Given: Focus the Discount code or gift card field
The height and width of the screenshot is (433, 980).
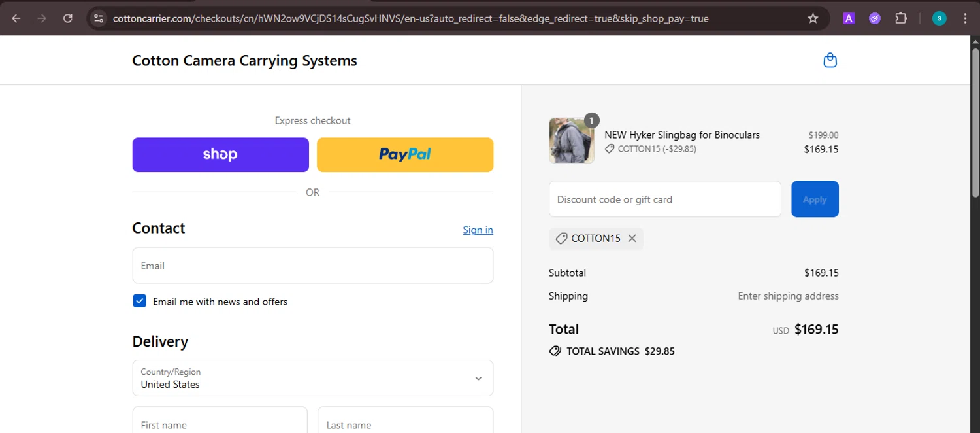Looking at the screenshot, I should (x=665, y=199).
